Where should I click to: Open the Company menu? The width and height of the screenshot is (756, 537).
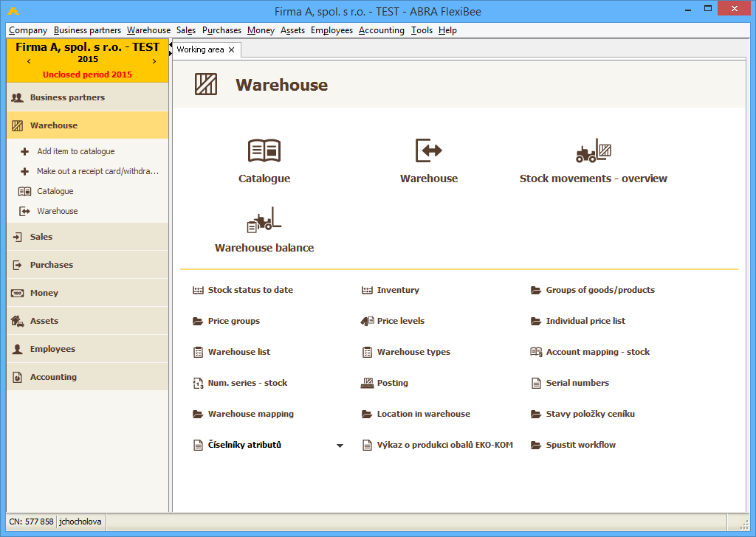click(28, 30)
